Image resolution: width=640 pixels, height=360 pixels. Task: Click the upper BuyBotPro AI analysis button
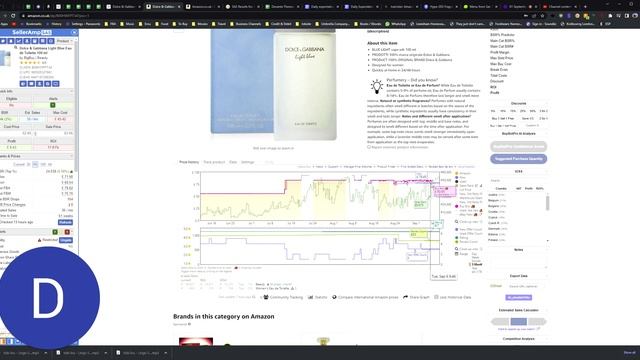[x=518, y=147]
